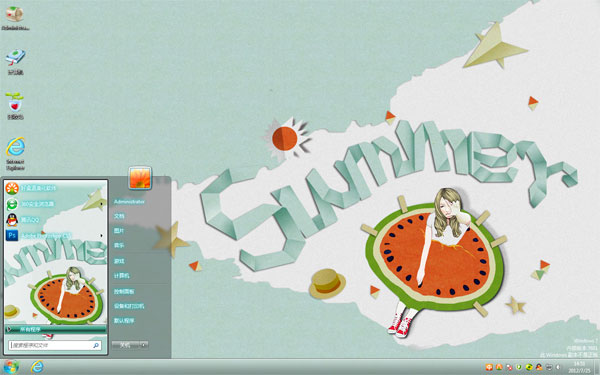This screenshot has height=375, width=600.
Task: Open Computer (计算机) in Start menu
Action: point(121,276)
